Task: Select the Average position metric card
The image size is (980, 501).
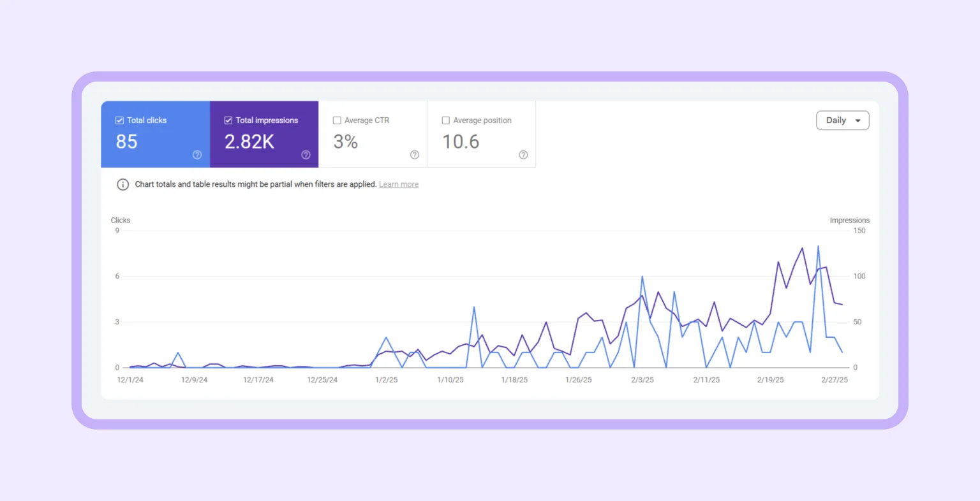Action: point(481,134)
